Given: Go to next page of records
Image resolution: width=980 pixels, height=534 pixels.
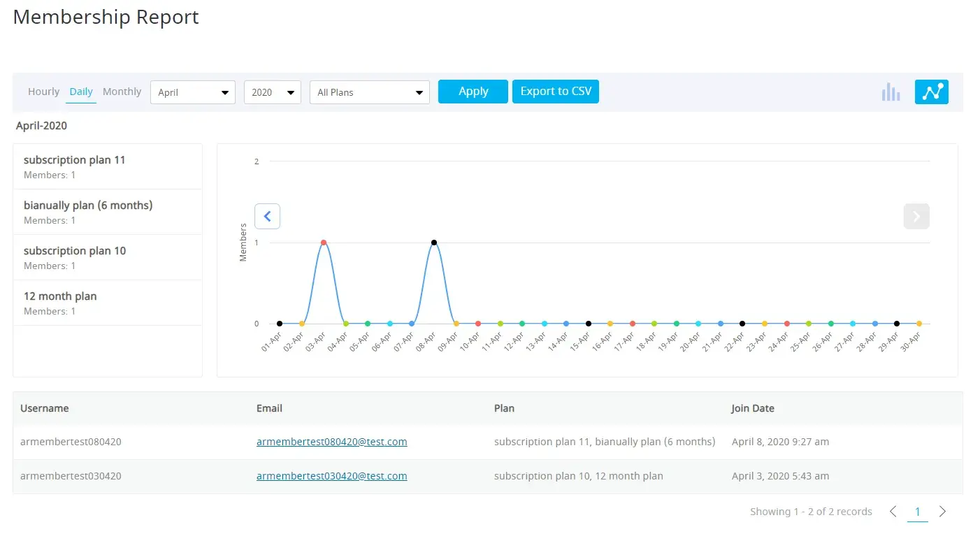Looking at the screenshot, I should point(942,512).
